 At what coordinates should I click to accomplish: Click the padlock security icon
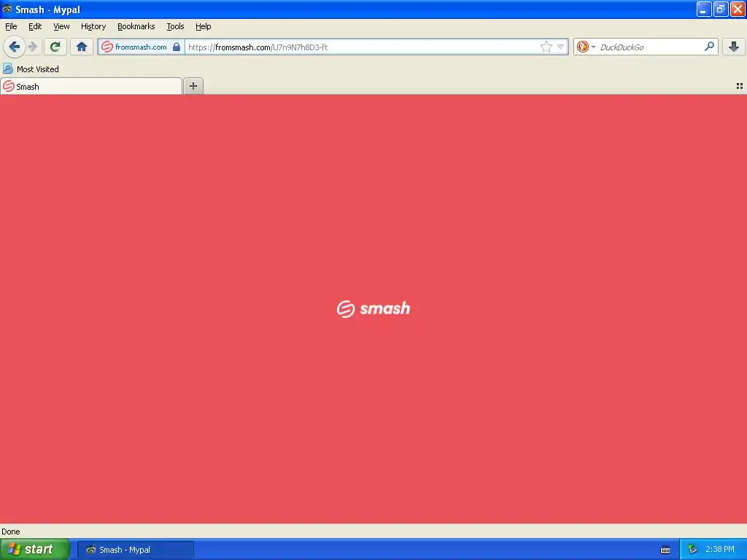click(177, 47)
